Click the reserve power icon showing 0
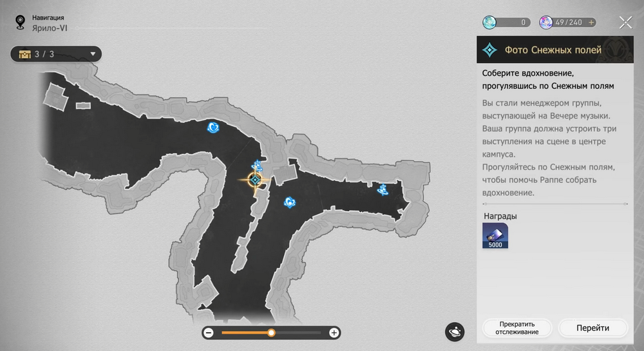Screen dimensions: 644x351 point(489,22)
